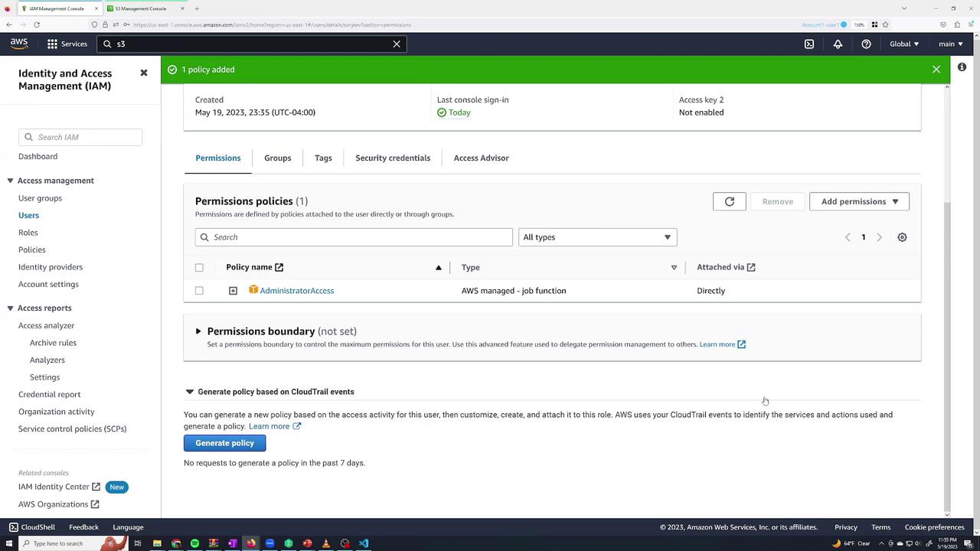Switch to the Security credentials tab
Image resolution: width=980 pixels, height=551 pixels.
(x=393, y=158)
